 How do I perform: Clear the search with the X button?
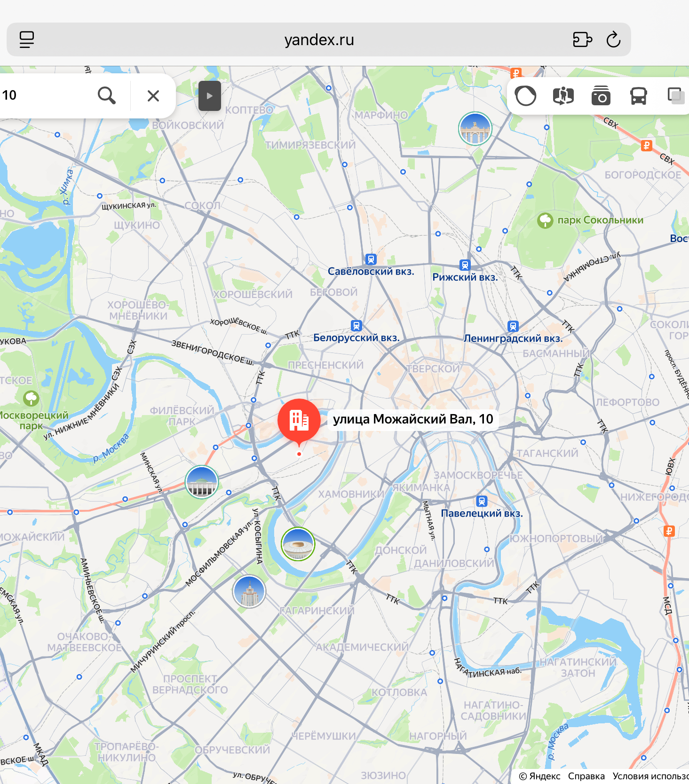pos(153,96)
